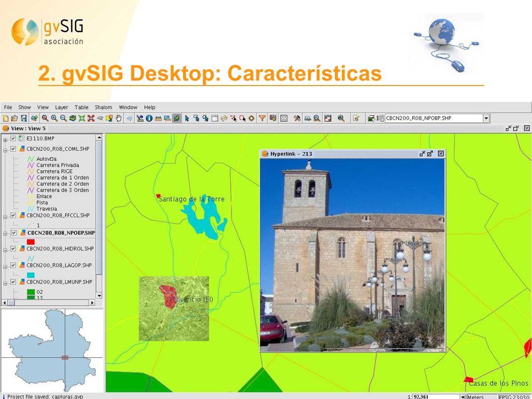Click the green layers icon beside the layer combo
This screenshot has height=399, width=532.
[x=371, y=118]
